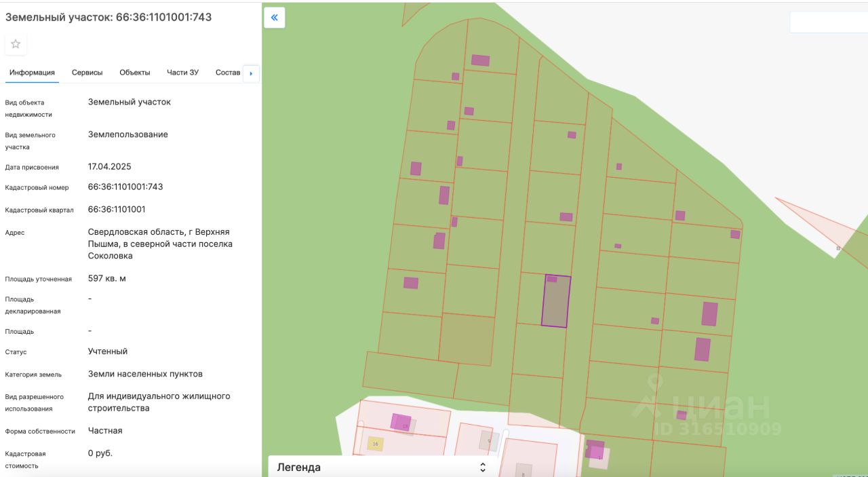Open the Состав tab

227,73
